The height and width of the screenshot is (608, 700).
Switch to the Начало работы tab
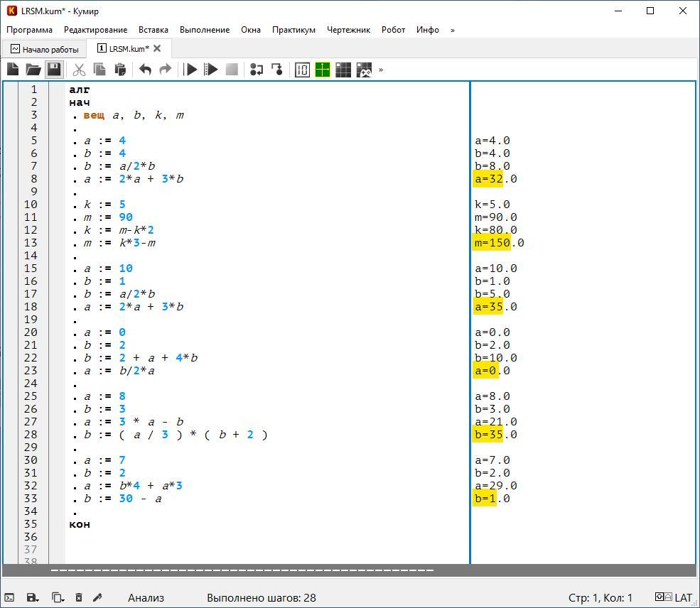point(44,49)
